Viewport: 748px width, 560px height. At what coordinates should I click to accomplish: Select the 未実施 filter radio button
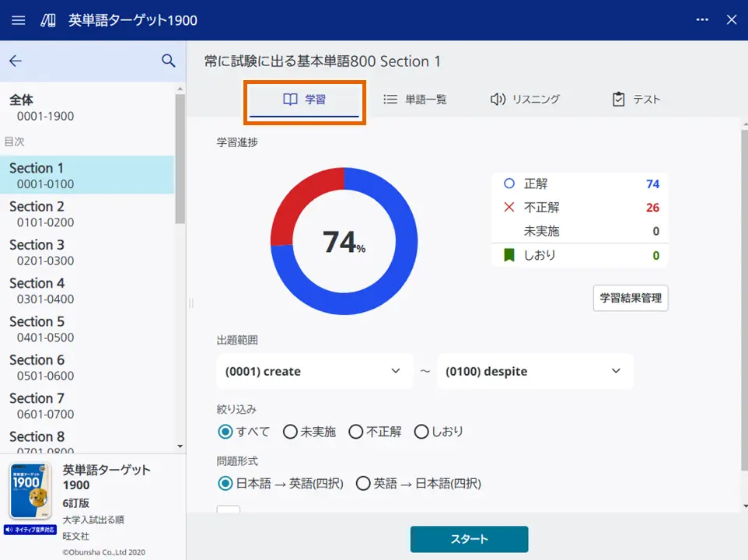coord(291,432)
